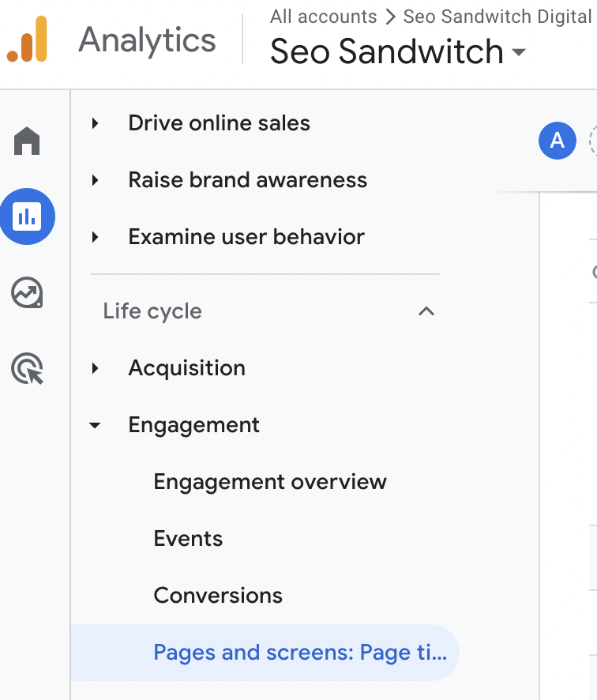Expand the Acquisition arrow
The height and width of the screenshot is (700, 597).
coord(96,368)
